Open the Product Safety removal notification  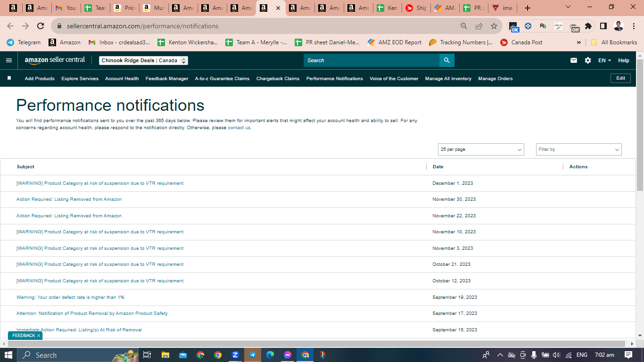[92, 313]
